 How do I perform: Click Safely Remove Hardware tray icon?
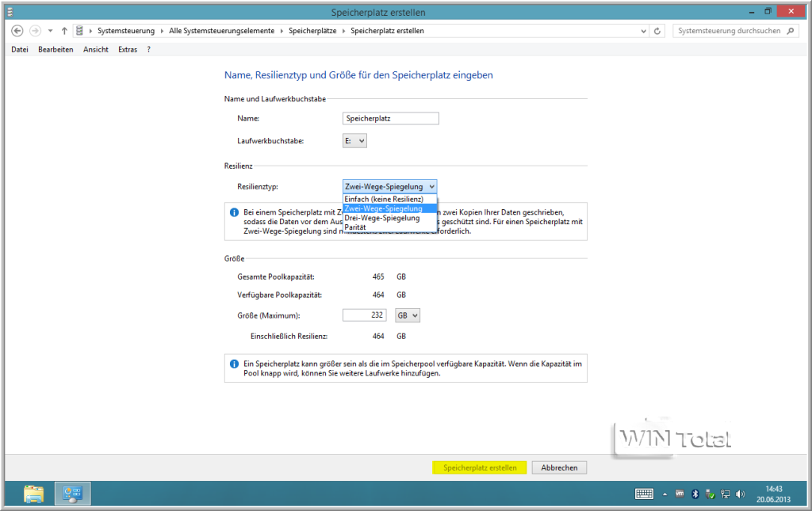pyautogui.click(x=710, y=494)
